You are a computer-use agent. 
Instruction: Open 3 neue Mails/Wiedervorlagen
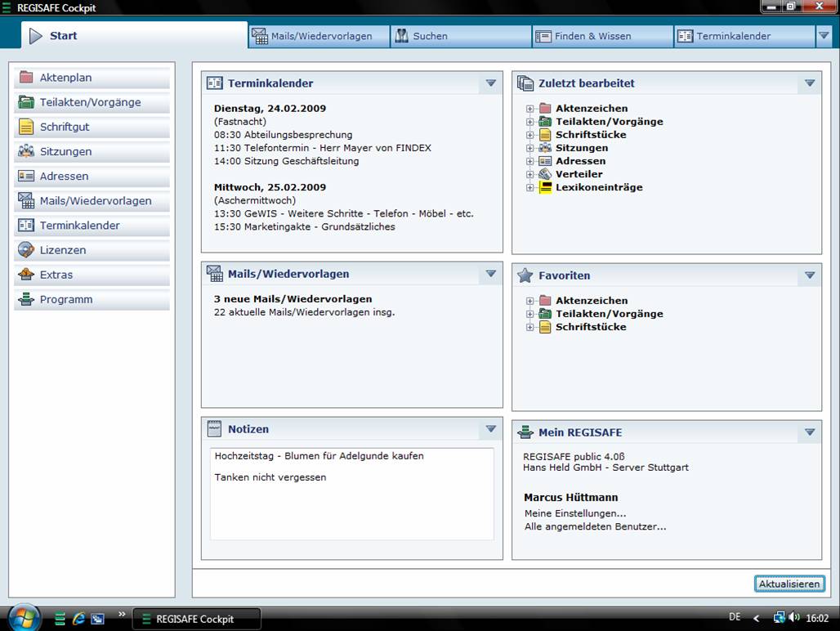[x=293, y=299]
